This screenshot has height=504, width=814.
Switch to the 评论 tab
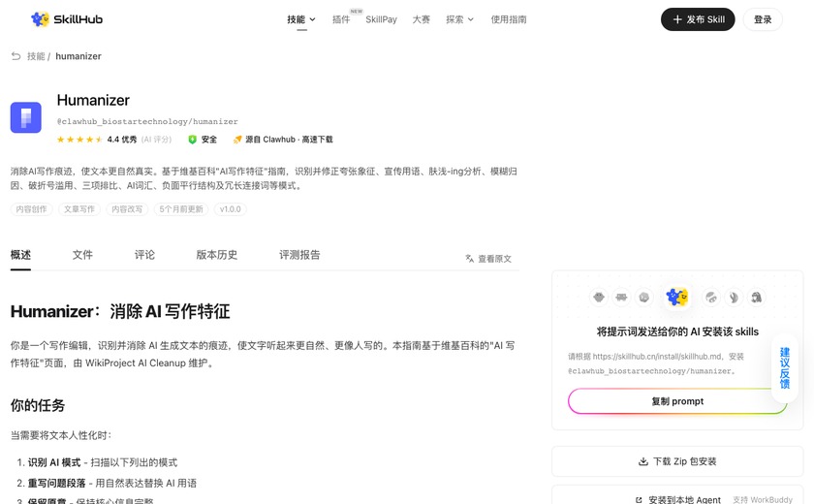tap(144, 255)
